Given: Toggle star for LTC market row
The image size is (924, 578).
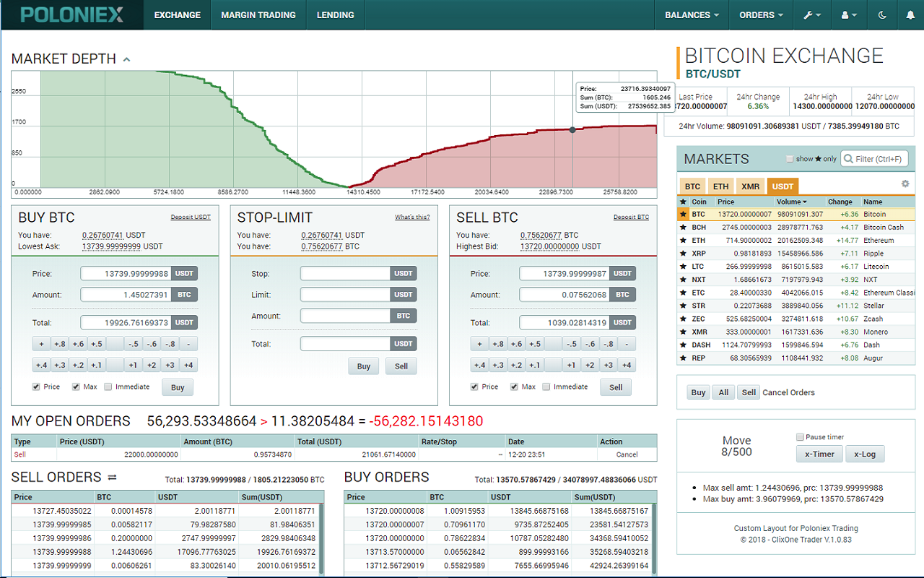Looking at the screenshot, I should tap(683, 267).
